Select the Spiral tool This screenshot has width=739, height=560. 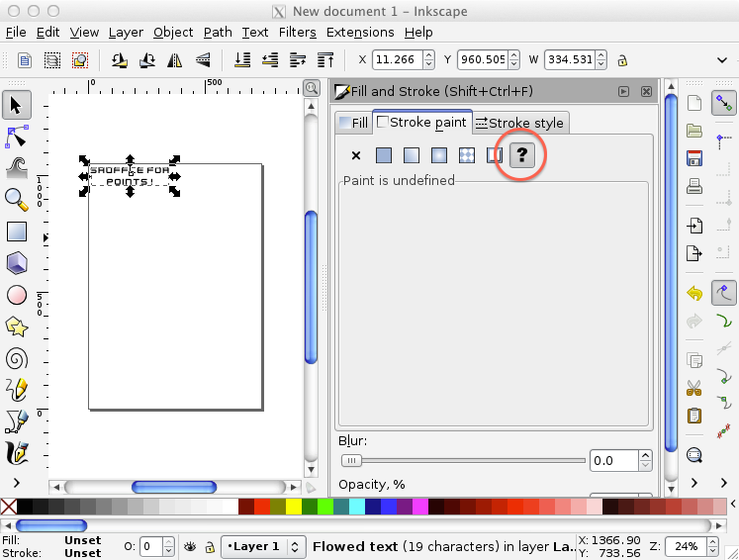[16, 358]
